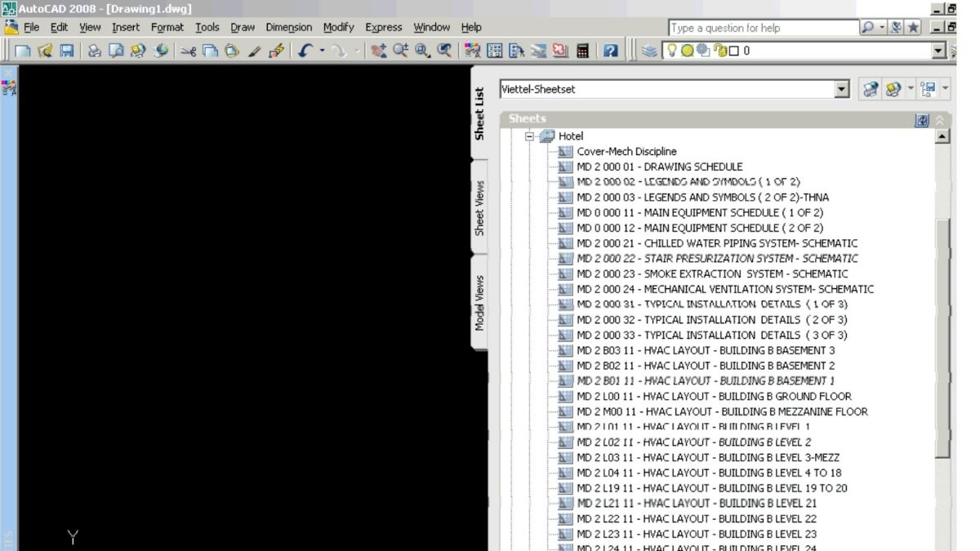Viewport: 980px width, 551px height.
Task: Switch to the Sheet Views tab
Action: point(480,207)
